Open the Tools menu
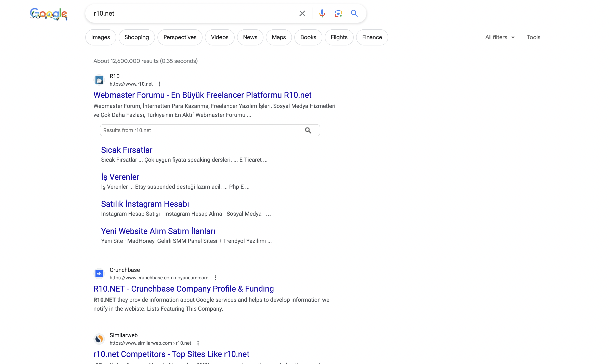This screenshot has width=609, height=364. (534, 37)
